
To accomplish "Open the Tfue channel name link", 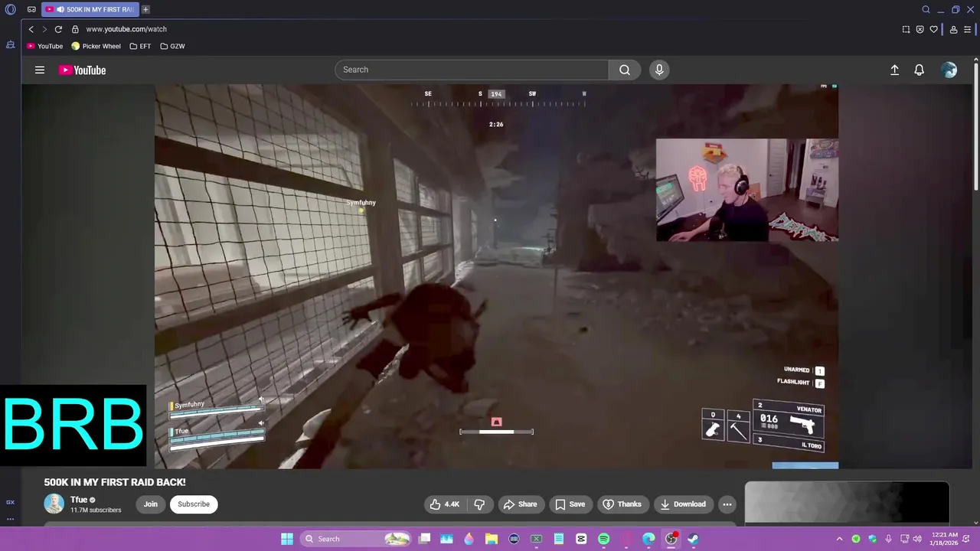I will (79, 500).
